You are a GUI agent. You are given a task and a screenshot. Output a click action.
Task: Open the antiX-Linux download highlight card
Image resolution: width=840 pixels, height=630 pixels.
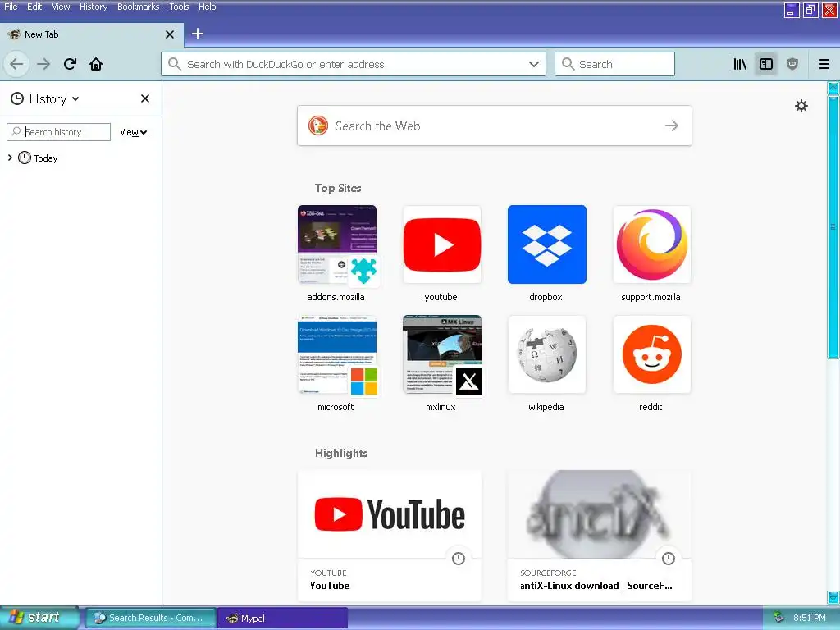click(x=600, y=536)
